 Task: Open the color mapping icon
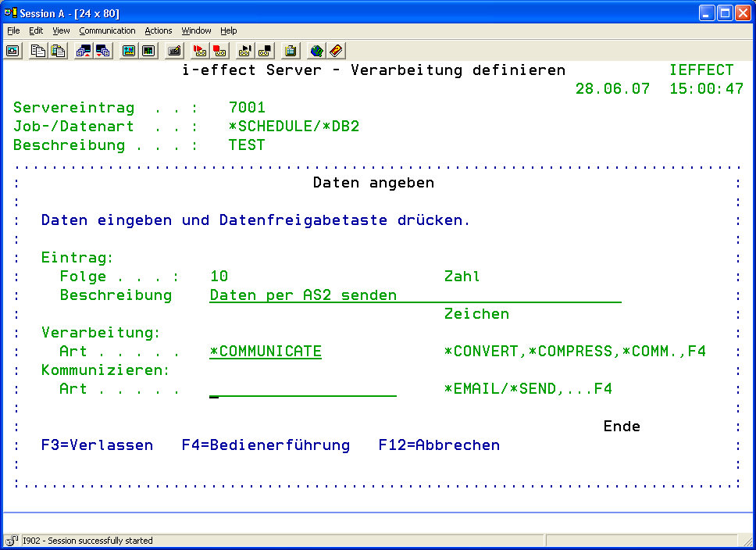(148, 51)
